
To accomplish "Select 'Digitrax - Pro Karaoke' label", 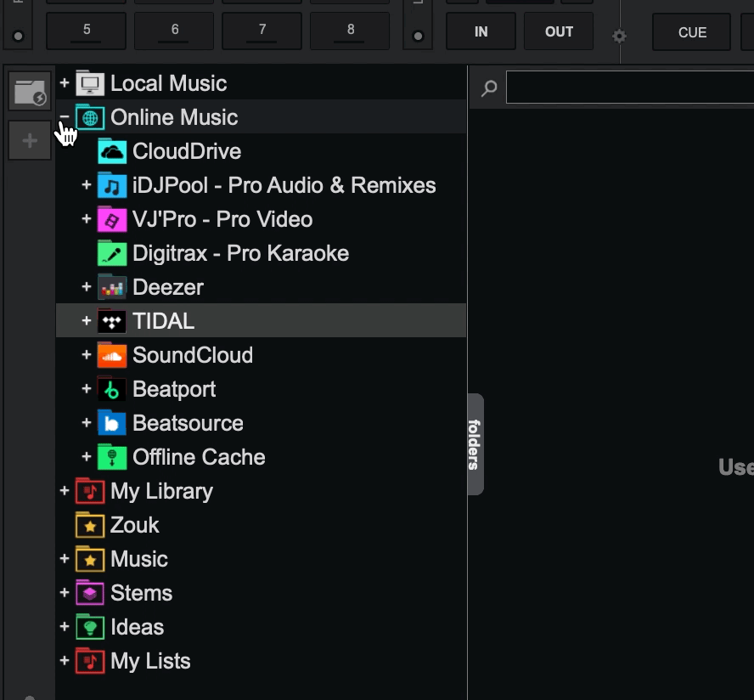I will pyautogui.click(x=241, y=253).
